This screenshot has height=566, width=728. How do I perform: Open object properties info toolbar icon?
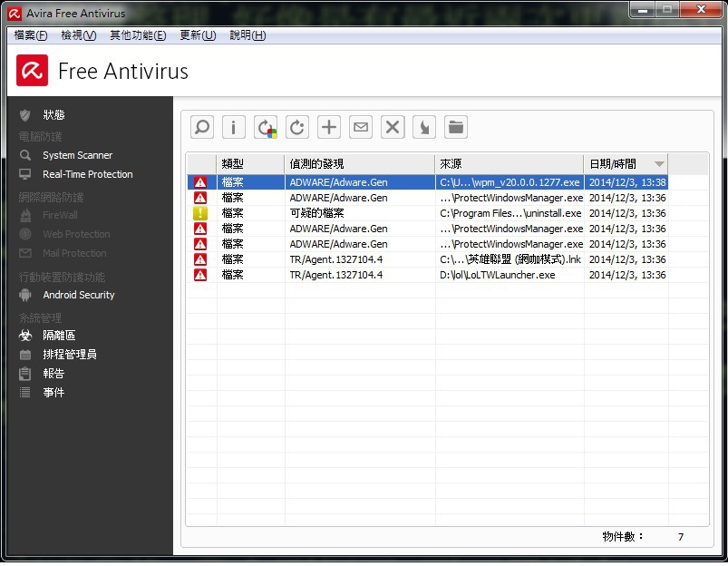(234, 128)
